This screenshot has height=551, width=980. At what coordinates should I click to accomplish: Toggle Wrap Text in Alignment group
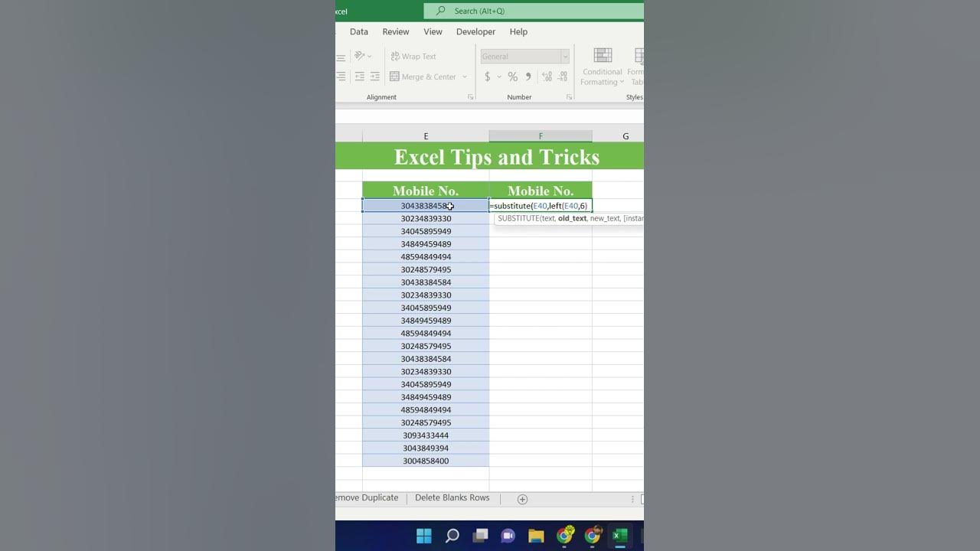pos(413,57)
